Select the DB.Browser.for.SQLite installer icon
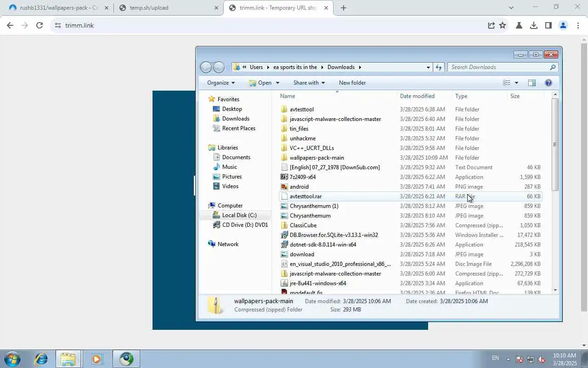This screenshot has width=588, height=368. point(284,235)
